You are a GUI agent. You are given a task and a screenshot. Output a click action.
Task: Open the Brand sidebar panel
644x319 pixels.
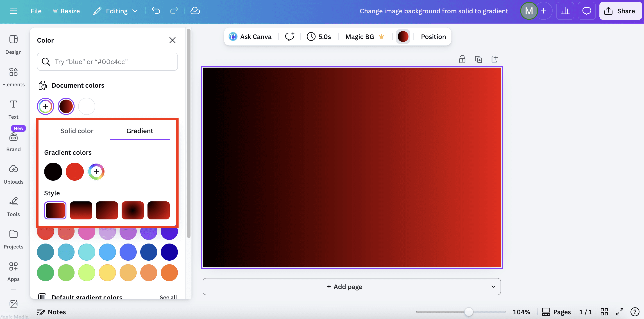click(x=14, y=142)
